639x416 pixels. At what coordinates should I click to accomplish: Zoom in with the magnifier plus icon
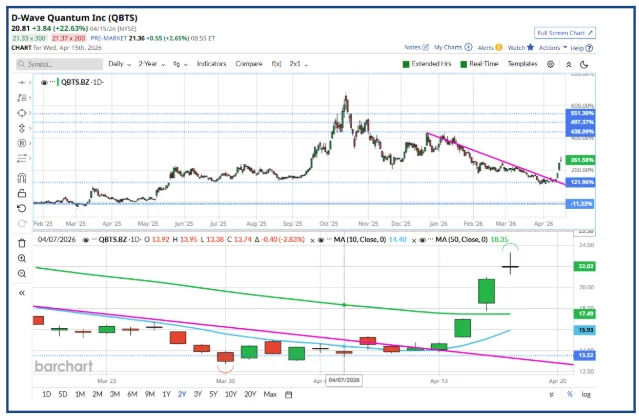coord(22,258)
